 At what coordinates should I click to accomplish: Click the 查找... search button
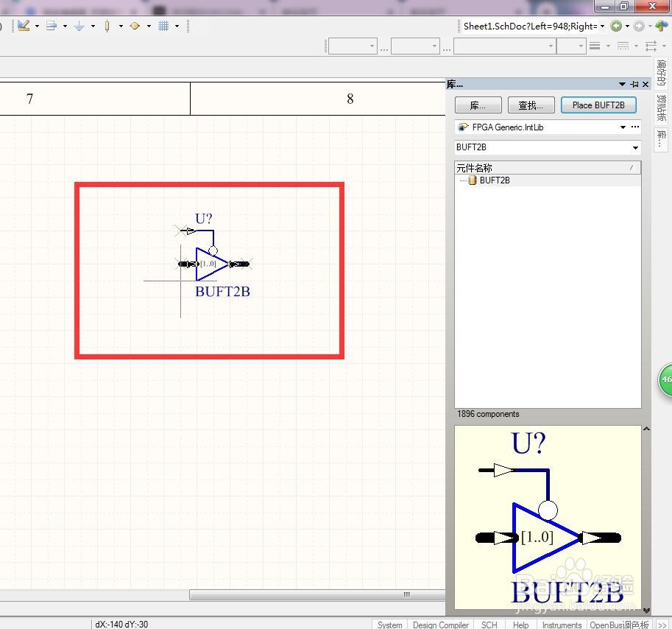(531, 105)
